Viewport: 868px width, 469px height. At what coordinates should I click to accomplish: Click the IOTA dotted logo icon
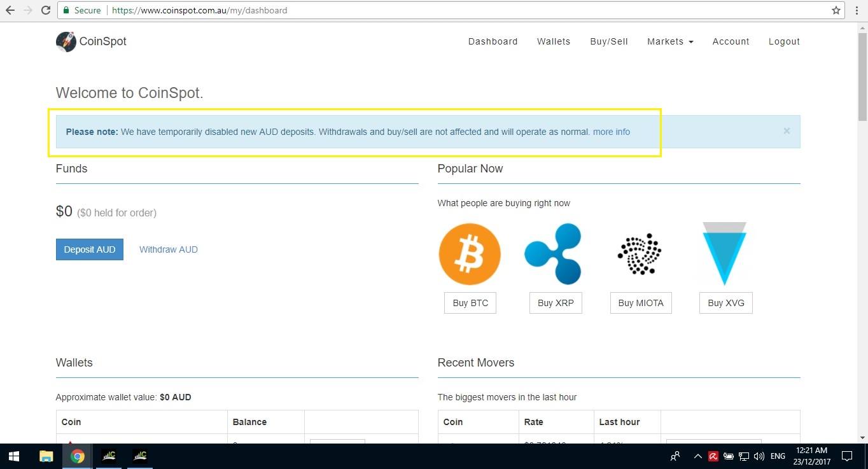pyautogui.click(x=640, y=254)
